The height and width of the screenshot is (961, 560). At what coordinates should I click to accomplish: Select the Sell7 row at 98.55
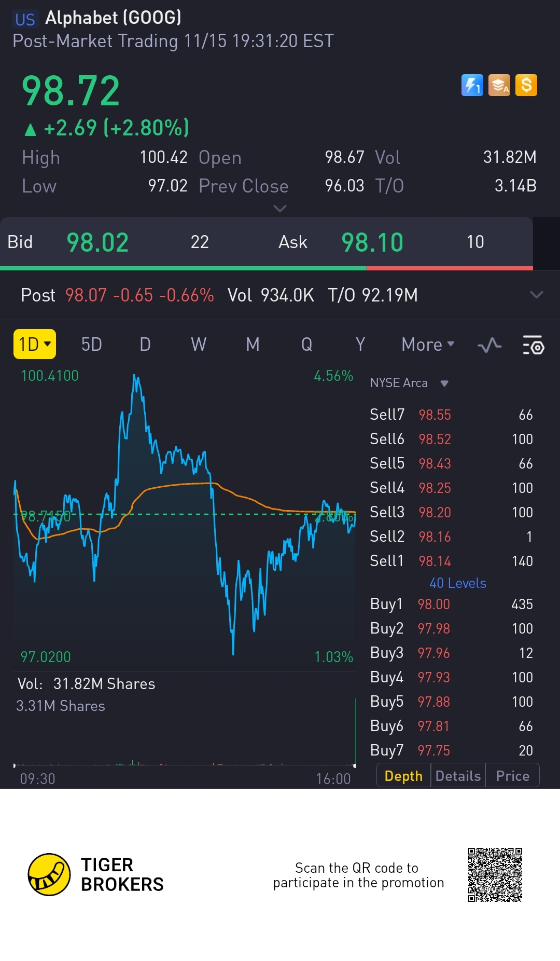[x=451, y=415]
